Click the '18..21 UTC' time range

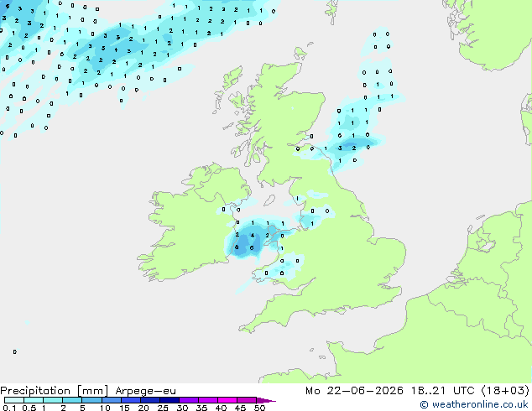[442, 390]
